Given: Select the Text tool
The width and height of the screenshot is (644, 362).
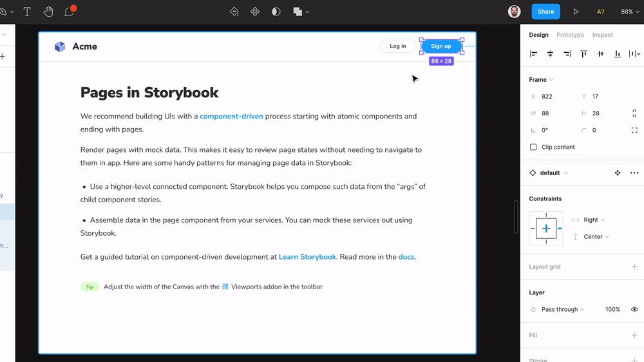Looking at the screenshot, I should (27, 12).
